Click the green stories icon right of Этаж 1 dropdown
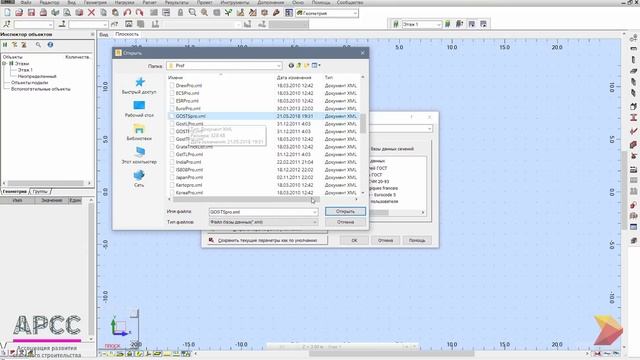 (x=448, y=24)
